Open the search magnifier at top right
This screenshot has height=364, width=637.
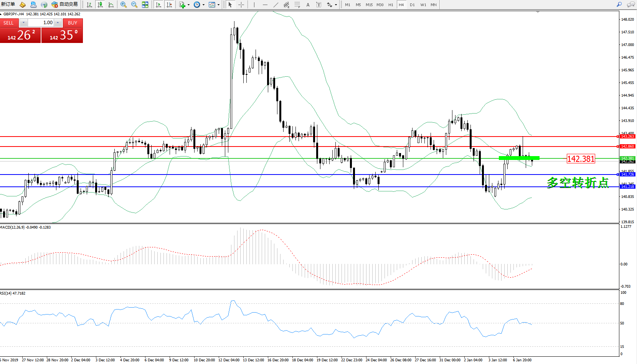pos(619,5)
